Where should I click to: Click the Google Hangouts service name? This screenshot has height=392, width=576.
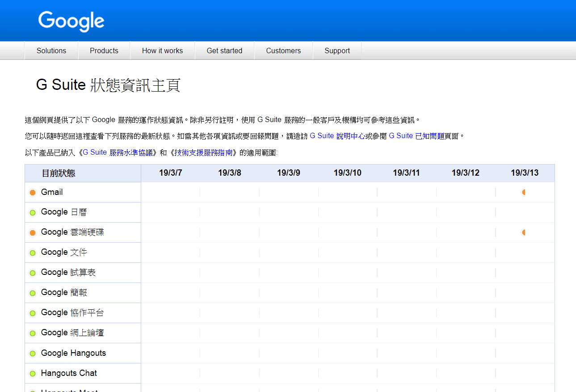coord(74,353)
